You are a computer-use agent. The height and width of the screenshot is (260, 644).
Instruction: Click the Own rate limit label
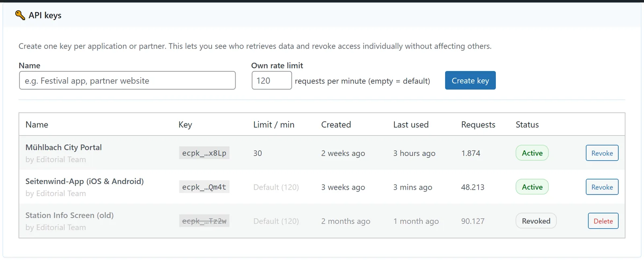point(277,66)
